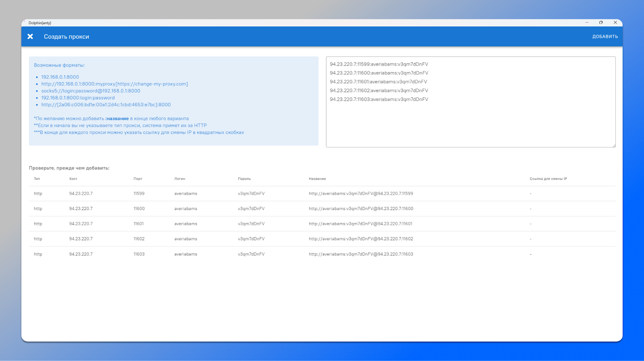Screen dimensions: 644x361
Task: Click text area line with port 11601
Action: coord(379,82)
